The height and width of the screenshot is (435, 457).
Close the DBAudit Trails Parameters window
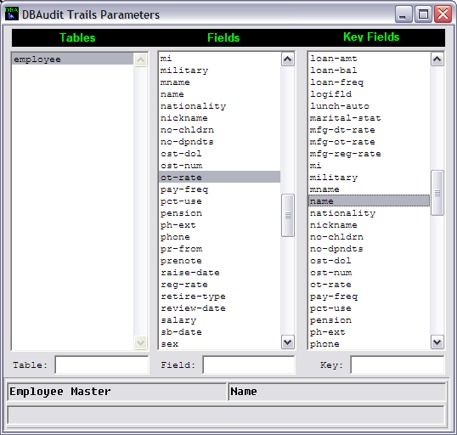[x=443, y=14]
